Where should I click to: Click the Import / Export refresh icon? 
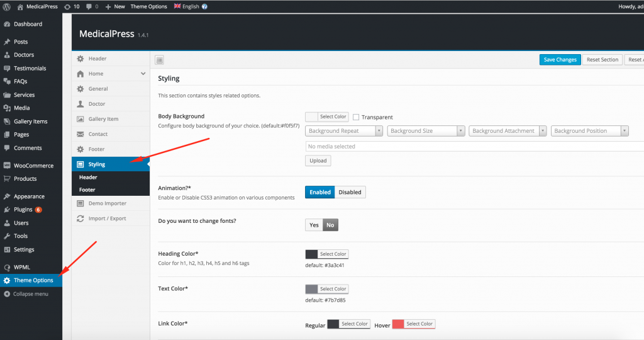pyautogui.click(x=80, y=218)
